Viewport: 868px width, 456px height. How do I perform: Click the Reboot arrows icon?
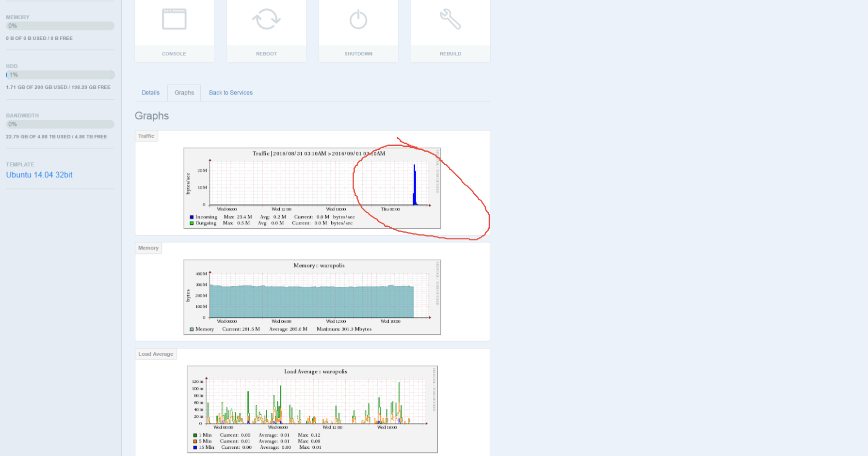pos(266,19)
